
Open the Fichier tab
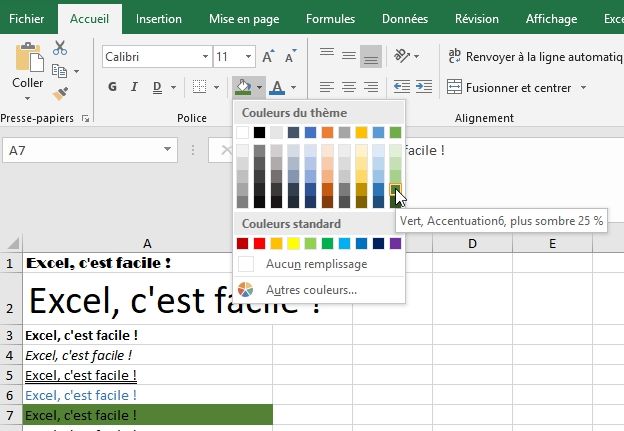click(27, 19)
